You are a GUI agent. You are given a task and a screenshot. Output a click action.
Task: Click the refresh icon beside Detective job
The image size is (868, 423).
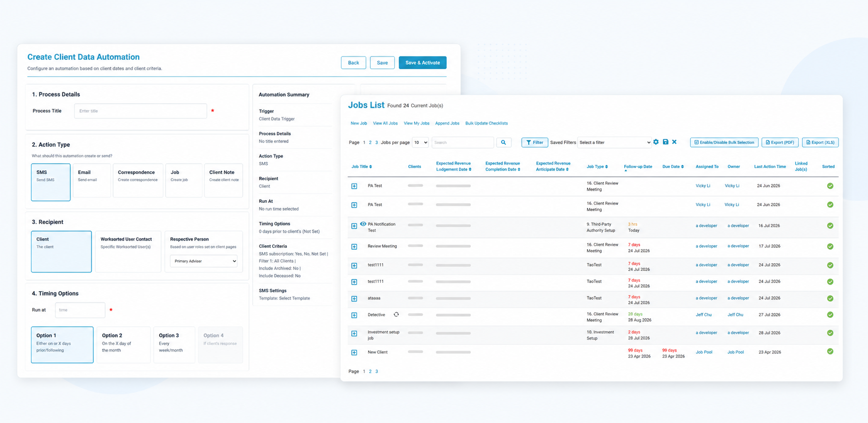(396, 314)
